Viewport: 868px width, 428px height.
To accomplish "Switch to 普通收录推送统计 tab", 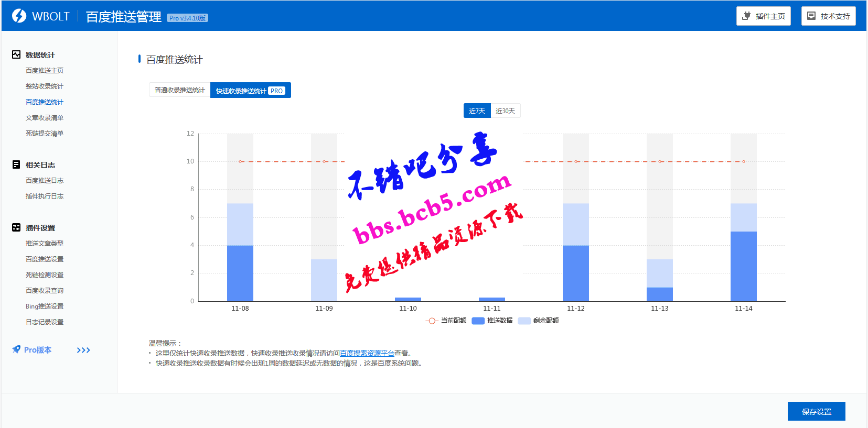I will click(x=179, y=90).
